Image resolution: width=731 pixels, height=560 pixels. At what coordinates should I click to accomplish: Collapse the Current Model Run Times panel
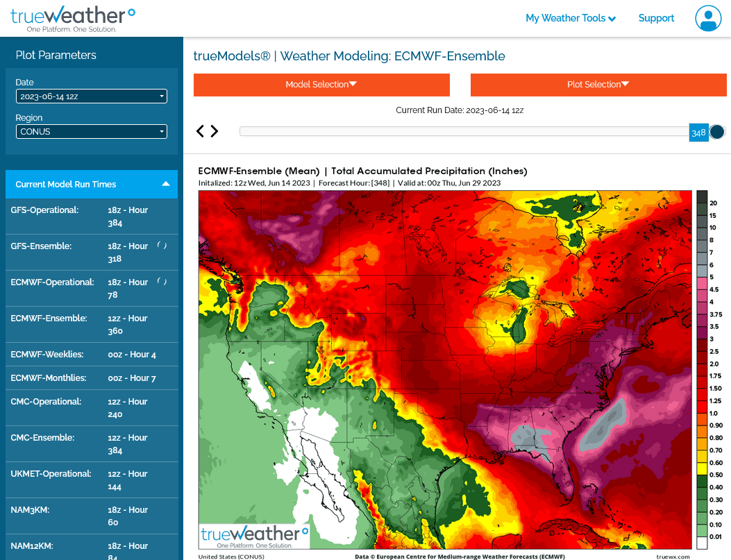pos(166,184)
